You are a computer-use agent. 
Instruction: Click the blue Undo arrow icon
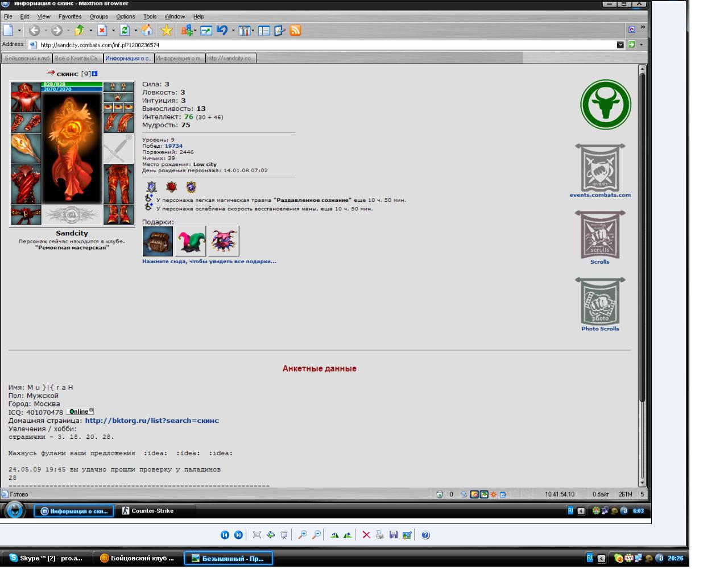tap(222, 30)
